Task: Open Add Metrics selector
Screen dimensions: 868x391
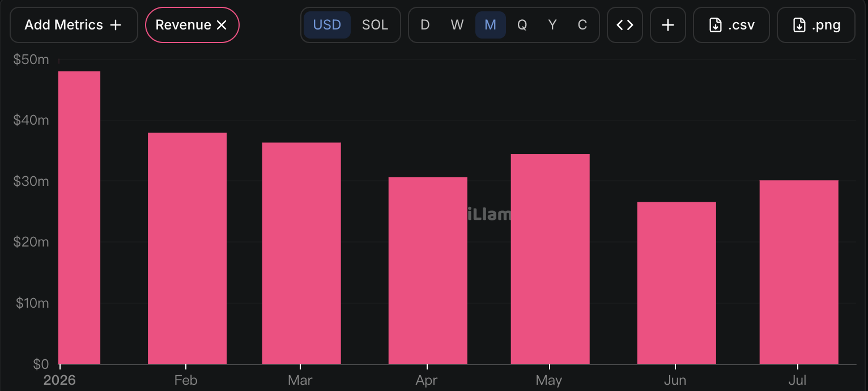Action: pyautogui.click(x=74, y=25)
